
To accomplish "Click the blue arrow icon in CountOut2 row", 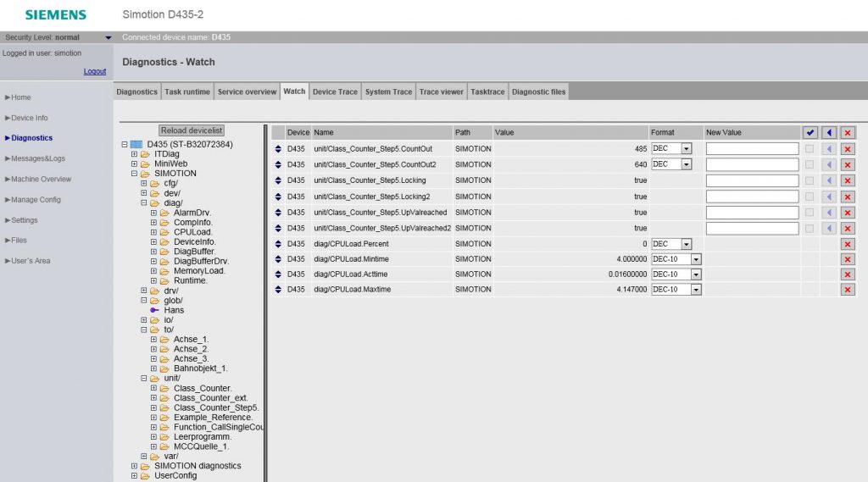I will pyautogui.click(x=829, y=164).
